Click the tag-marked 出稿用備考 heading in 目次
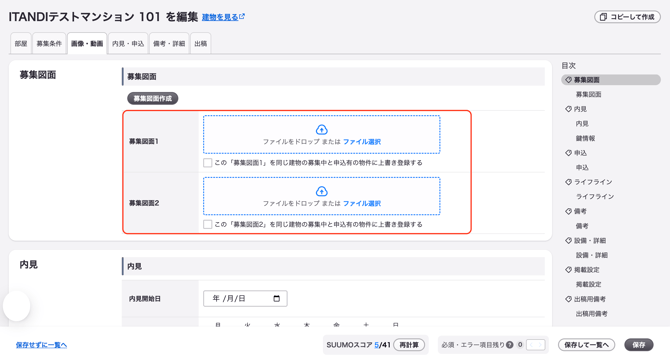The height and width of the screenshot is (363, 670). 585,299
